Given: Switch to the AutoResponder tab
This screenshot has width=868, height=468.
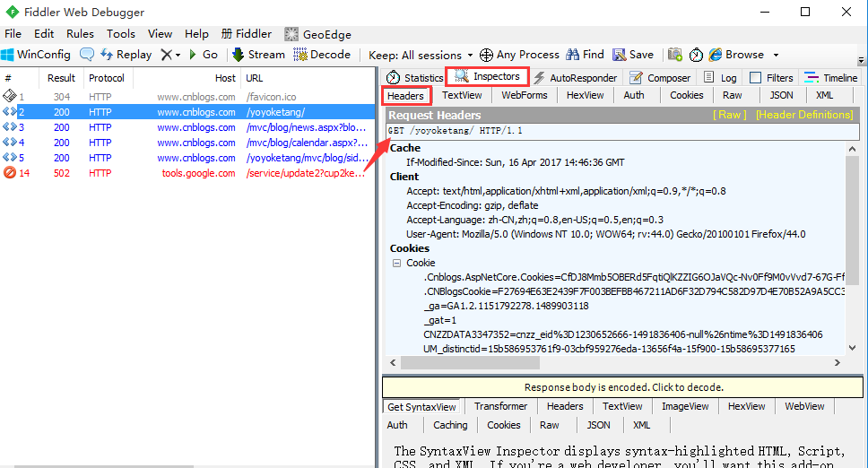Looking at the screenshot, I should 576,77.
